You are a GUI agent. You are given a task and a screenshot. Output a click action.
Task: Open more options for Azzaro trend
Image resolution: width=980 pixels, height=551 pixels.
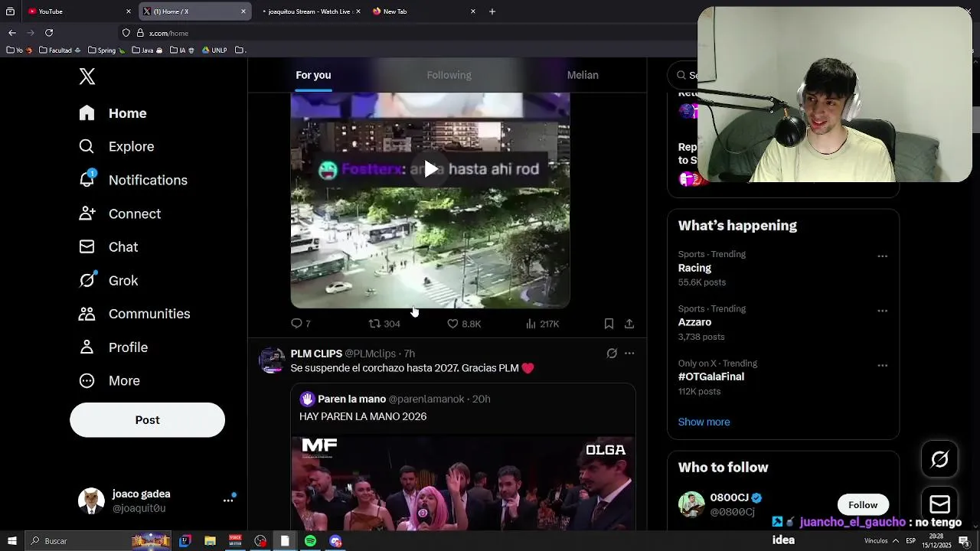(x=882, y=311)
